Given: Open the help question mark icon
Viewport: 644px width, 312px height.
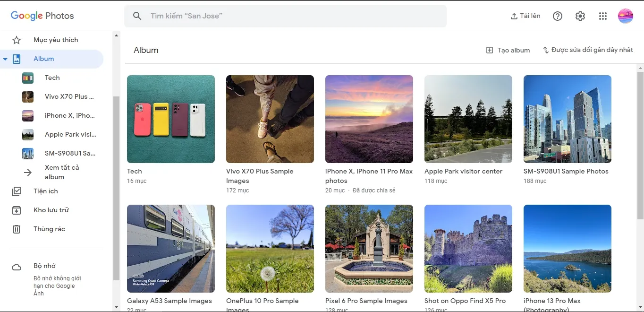Looking at the screenshot, I should [558, 16].
